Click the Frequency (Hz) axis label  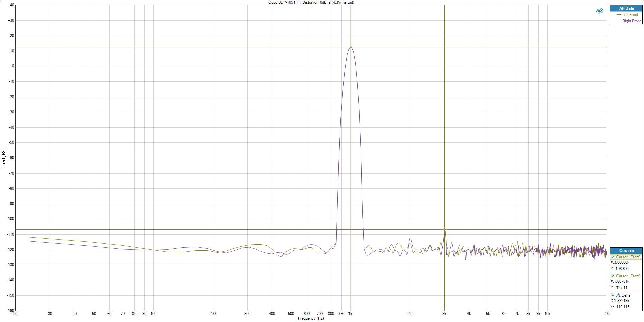tap(311, 318)
